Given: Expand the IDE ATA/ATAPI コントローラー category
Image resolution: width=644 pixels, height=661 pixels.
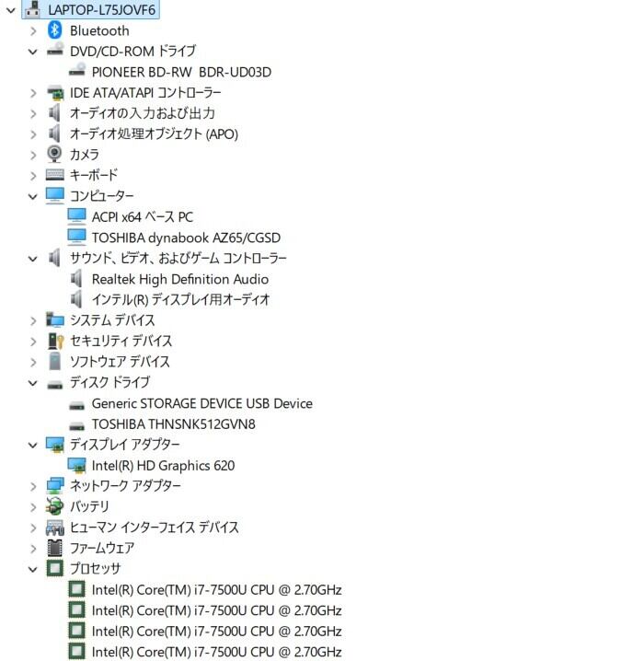Looking at the screenshot, I should [x=33, y=93].
